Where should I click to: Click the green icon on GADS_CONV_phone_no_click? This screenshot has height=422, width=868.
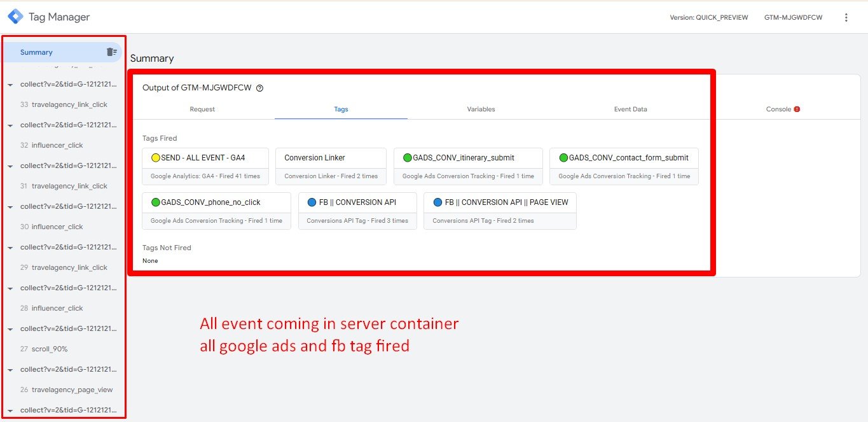coord(156,202)
